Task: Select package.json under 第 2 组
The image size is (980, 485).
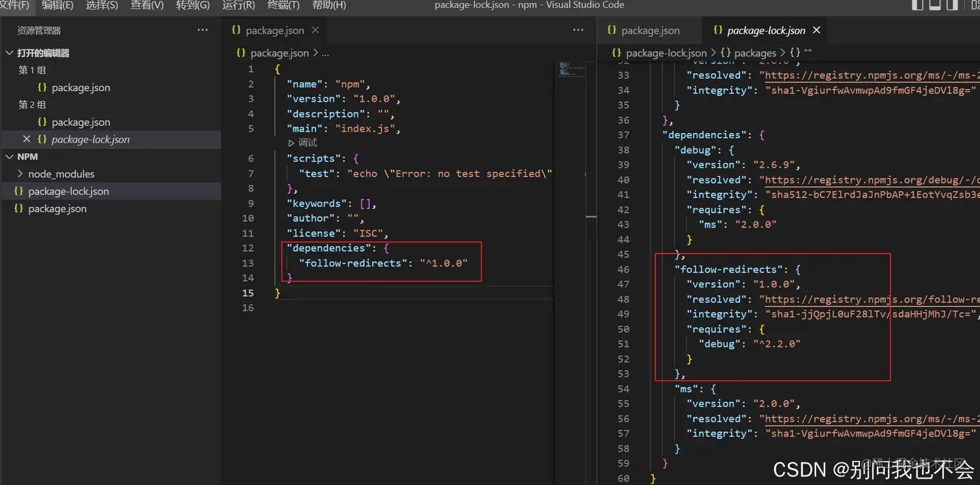Action: point(81,122)
